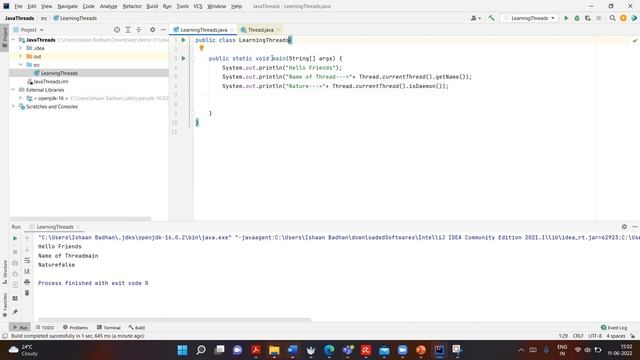The image size is (640, 360).
Task: Close LearningThreads run tab
Action: click(78, 227)
